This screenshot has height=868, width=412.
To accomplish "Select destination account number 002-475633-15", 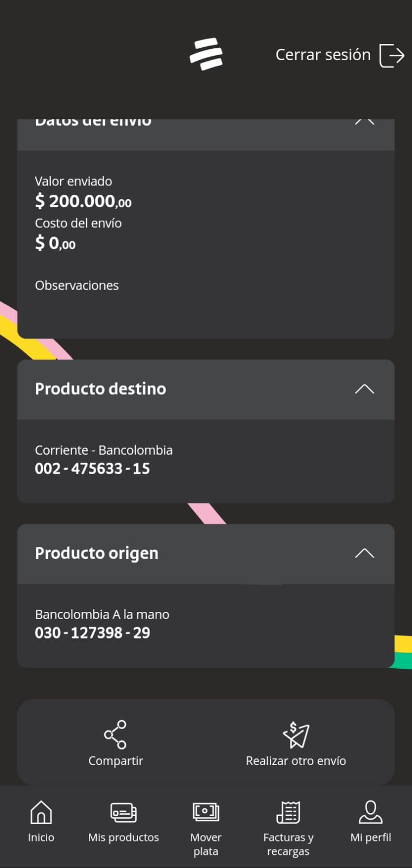I will coord(92,469).
